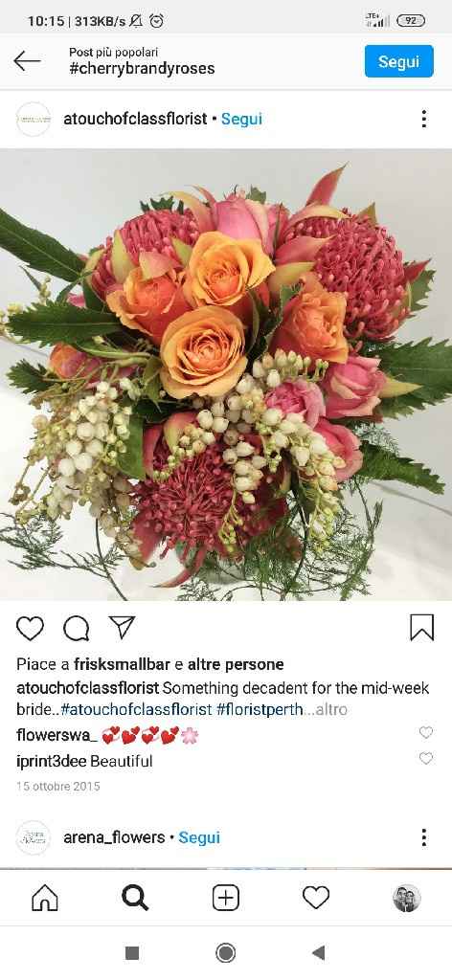This screenshot has width=452, height=980.
Task: Open comments with the speech bubble icon
Action: pyautogui.click(x=77, y=628)
